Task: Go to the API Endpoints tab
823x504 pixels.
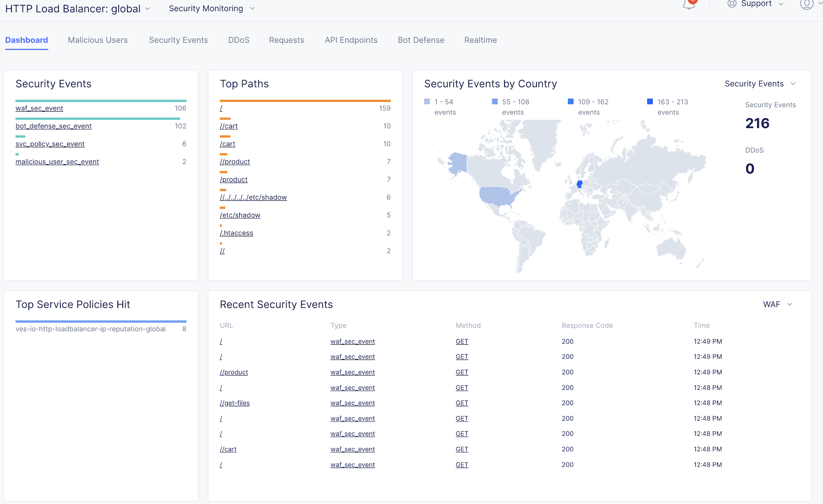Action: [x=351, y=40]
